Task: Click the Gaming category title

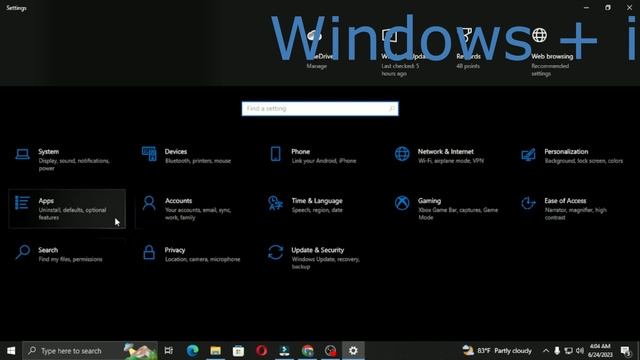Action: pyautogui.click(x=429, y=201)
